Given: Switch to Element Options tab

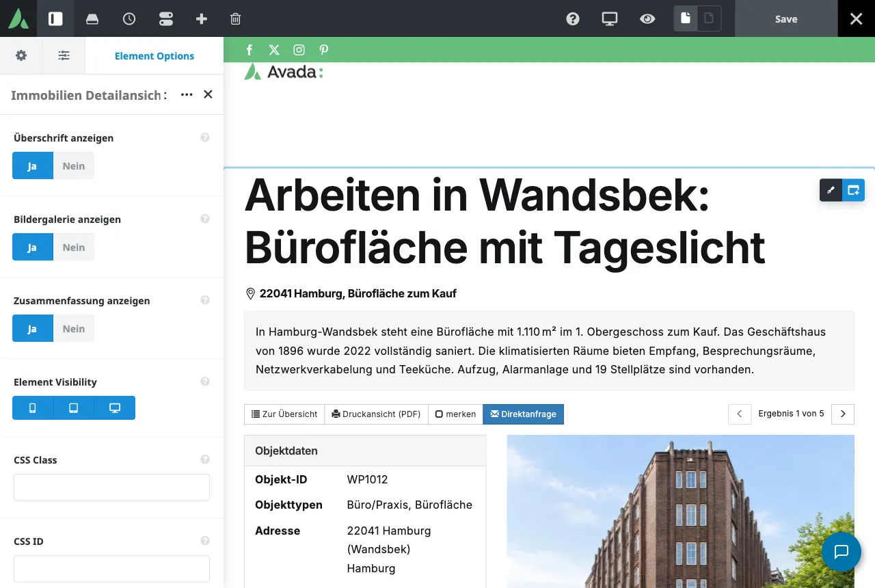Looking at the screenshot, I should (154, 56).
